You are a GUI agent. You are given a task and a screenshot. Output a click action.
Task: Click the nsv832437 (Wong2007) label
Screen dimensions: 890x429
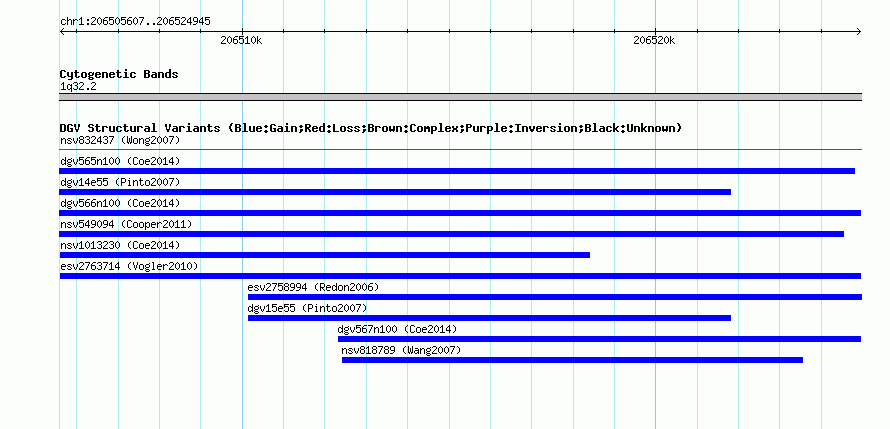click(x=120, y=140)
